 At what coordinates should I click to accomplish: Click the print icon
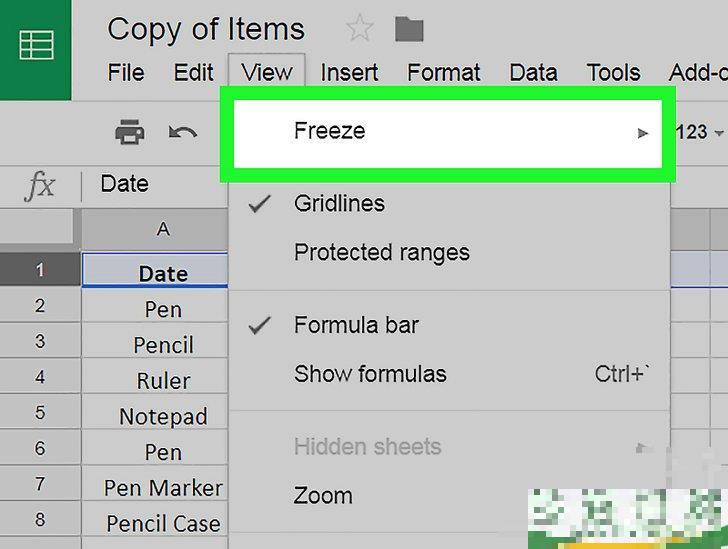tap(130, 131)
